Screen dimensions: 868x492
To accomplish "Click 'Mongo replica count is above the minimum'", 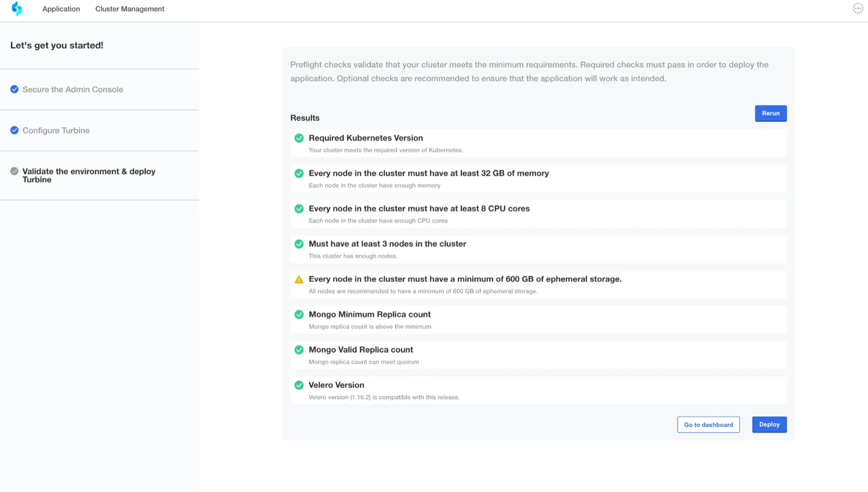I will 370,327.
